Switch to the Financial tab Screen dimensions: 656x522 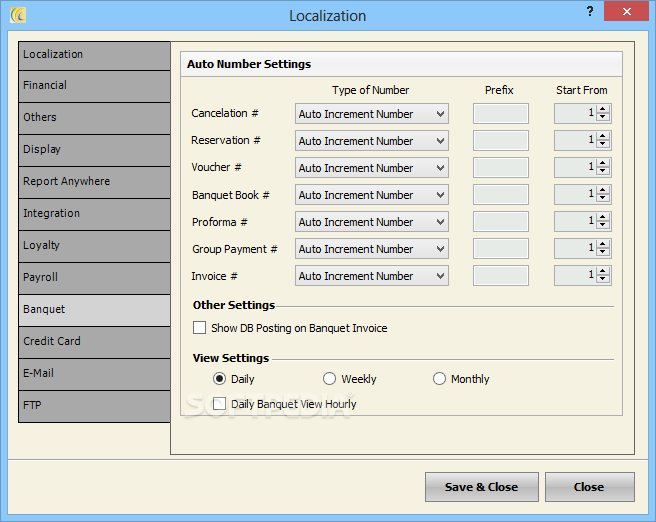(95, 87)
